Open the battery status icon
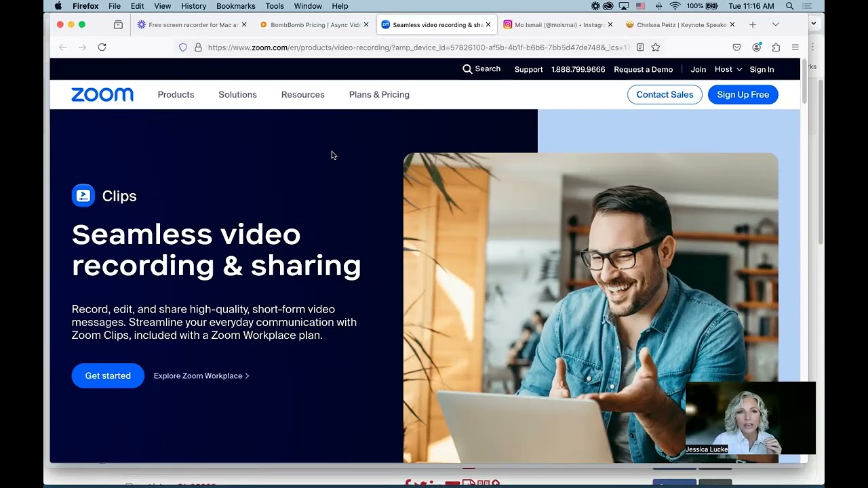This screenshot has height=488, width=868. (x=712, y=6)
